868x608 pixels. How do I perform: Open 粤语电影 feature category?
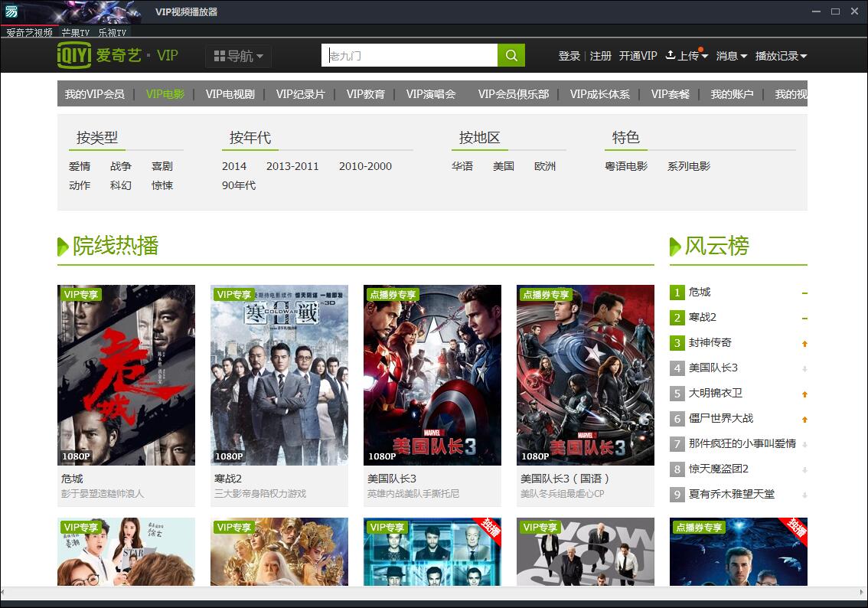click(626, 166)
